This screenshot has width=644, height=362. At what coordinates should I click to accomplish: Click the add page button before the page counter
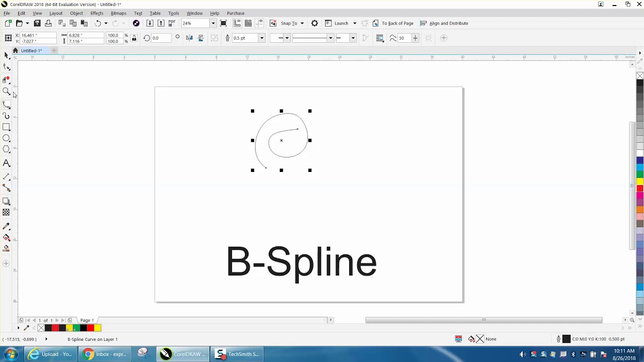click(x=21, y=320)
